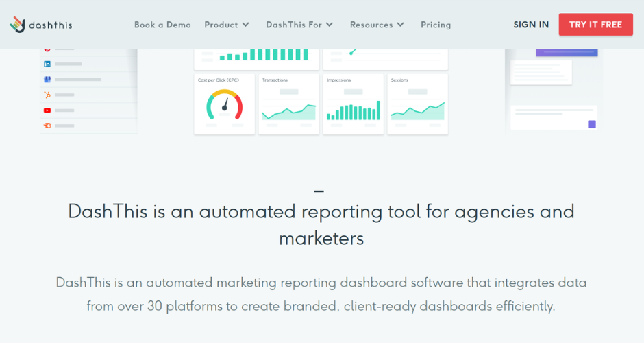Expand the Resources menu
This screenshot has height=343, width=644.
click(x=377, y=25)
